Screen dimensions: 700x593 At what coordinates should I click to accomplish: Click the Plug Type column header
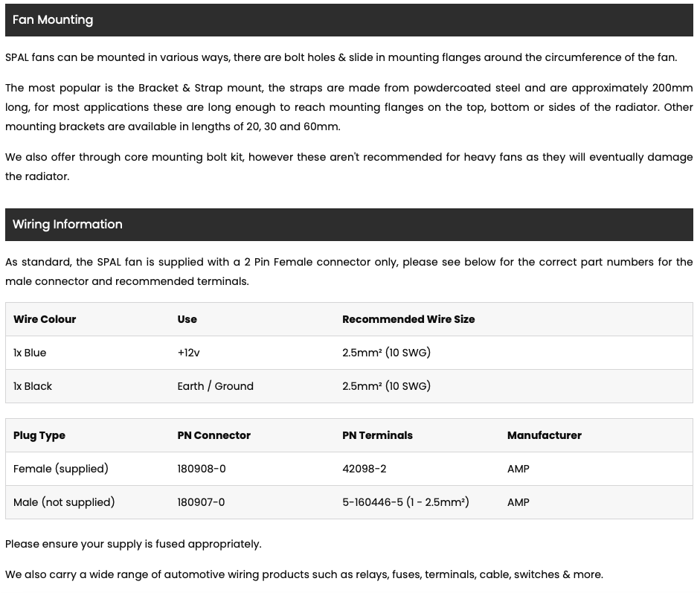tap(39, 435)
